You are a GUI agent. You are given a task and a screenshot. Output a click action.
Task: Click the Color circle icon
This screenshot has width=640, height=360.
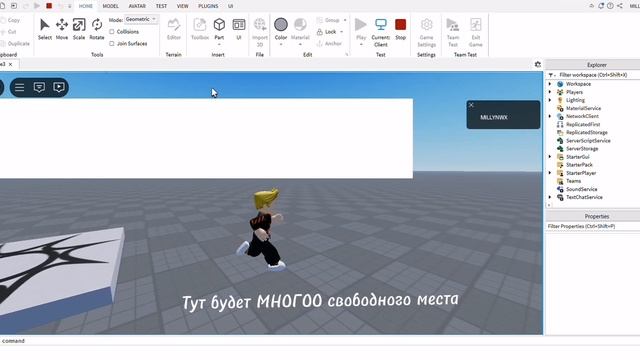[281, 24]
